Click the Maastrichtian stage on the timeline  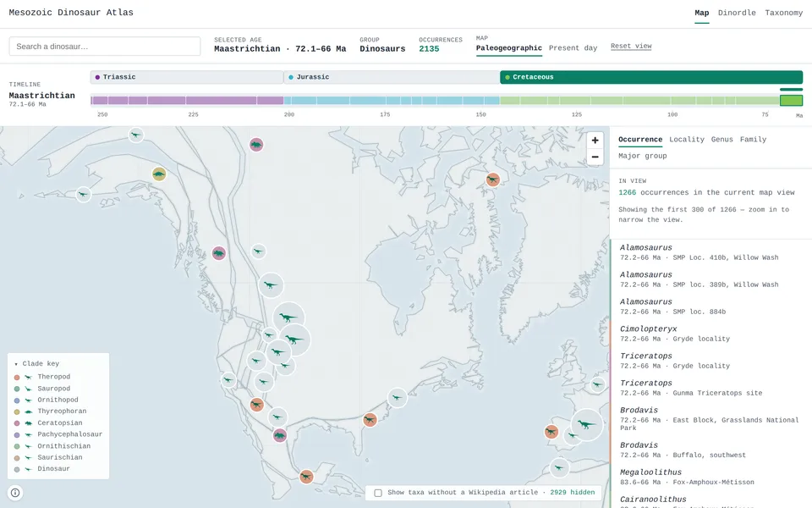coord(792,100)
